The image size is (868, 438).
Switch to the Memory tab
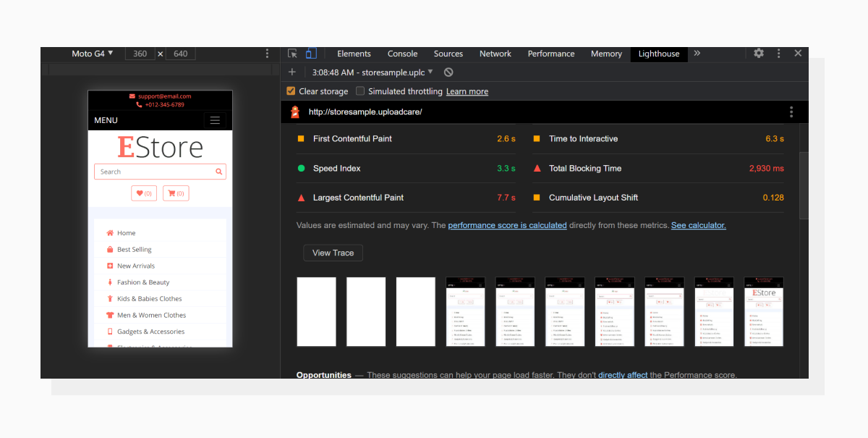[x=605, y=53]
